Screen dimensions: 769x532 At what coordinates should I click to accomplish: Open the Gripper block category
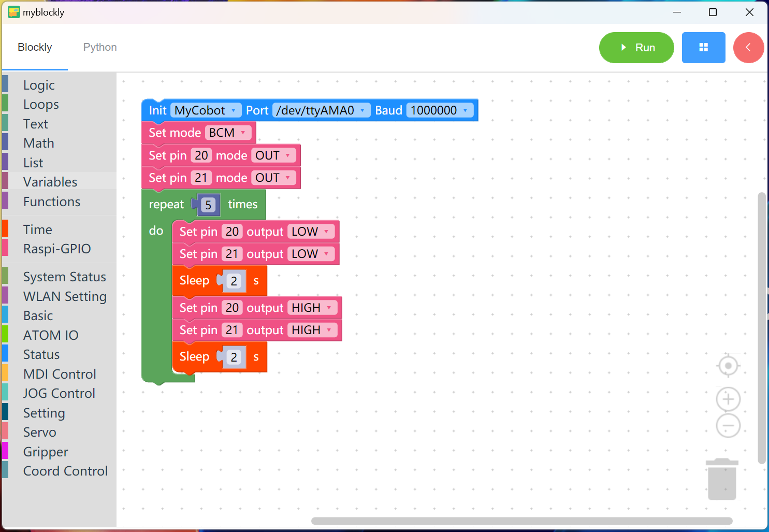[x=59, y=452]
